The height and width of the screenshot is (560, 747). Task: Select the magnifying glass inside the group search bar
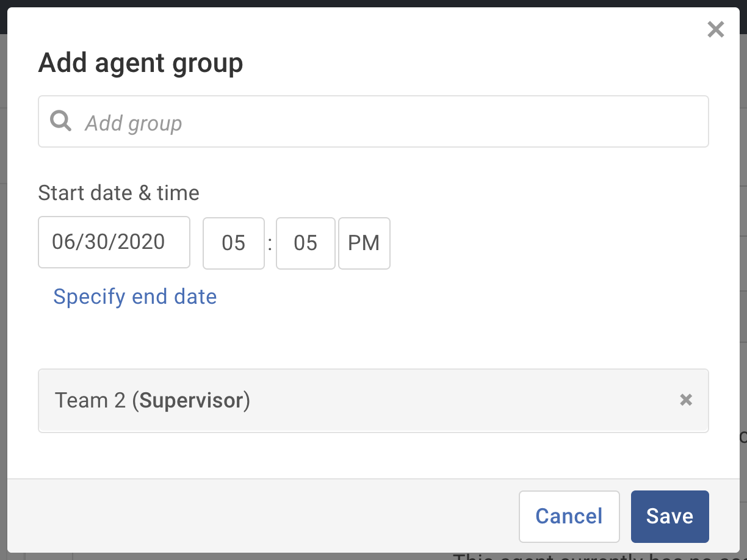(60, 121)
